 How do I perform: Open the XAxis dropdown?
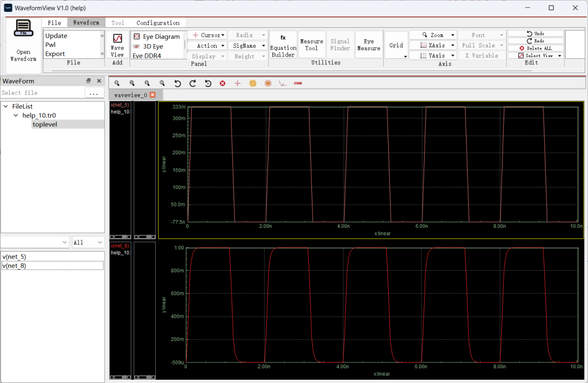(433, 45)
